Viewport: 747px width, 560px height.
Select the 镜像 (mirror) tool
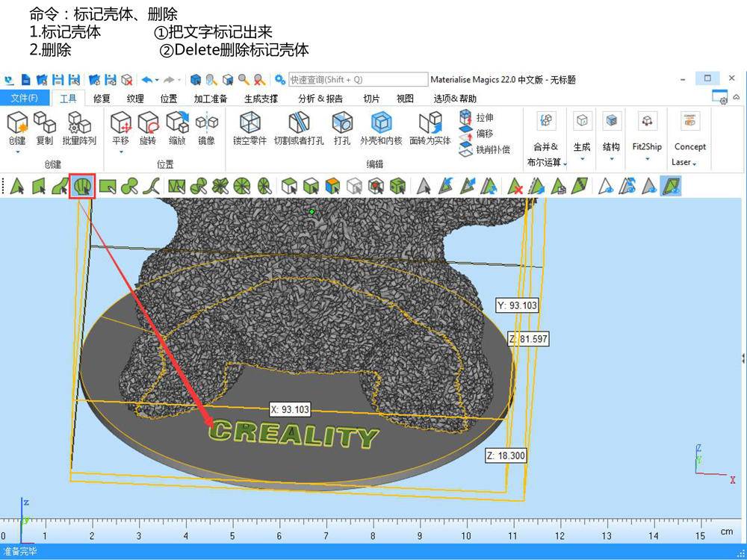[207, 127]
